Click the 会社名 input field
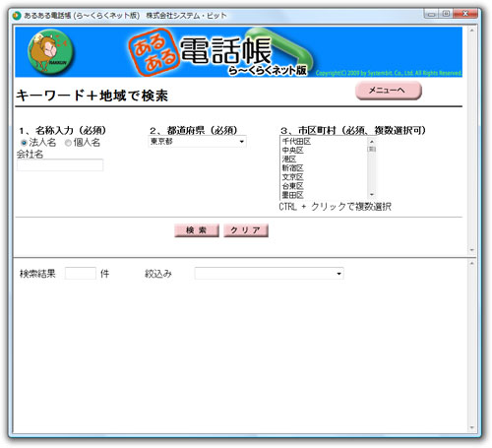The height and width of the screenshot is (448, 492). 60,165
